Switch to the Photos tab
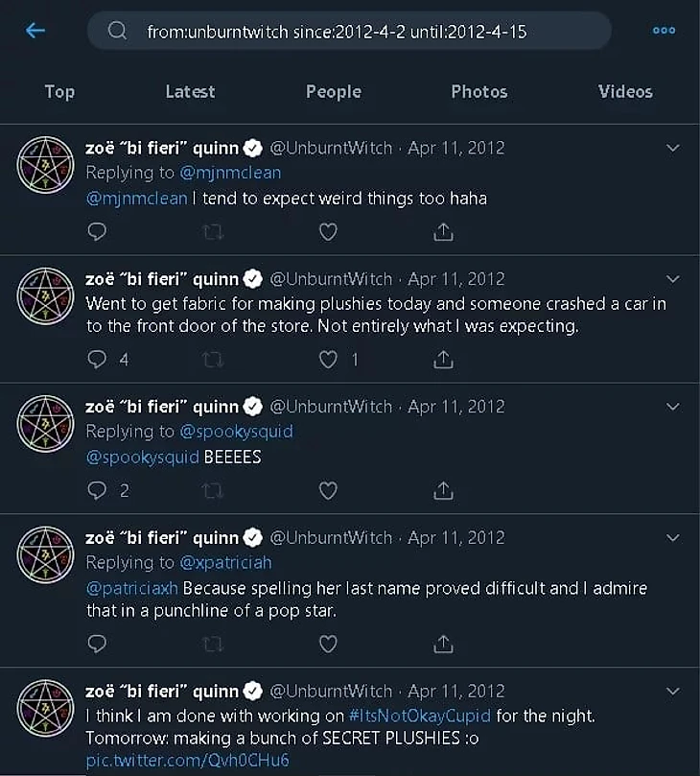The width and height of the screenshot is (700, 776). [479, 92]
